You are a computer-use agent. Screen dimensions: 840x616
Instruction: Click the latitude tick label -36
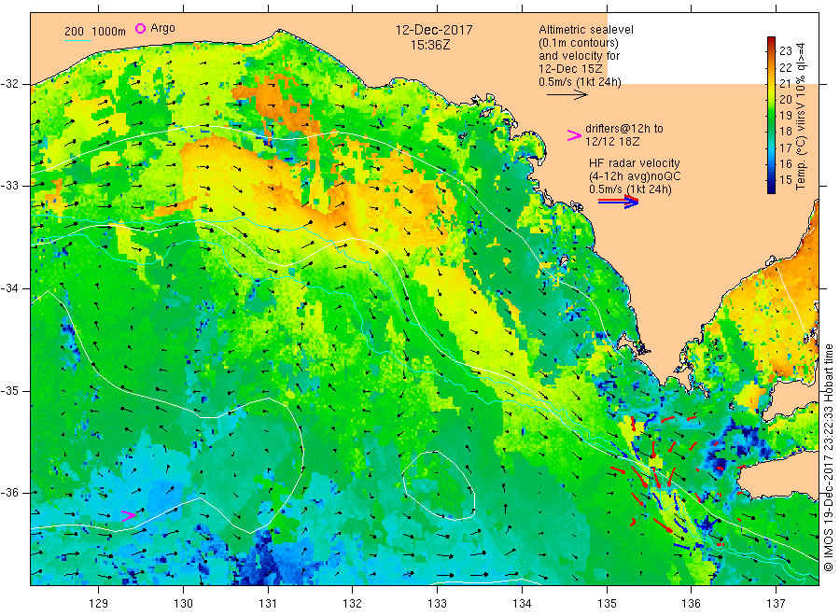tap(9, 493)
